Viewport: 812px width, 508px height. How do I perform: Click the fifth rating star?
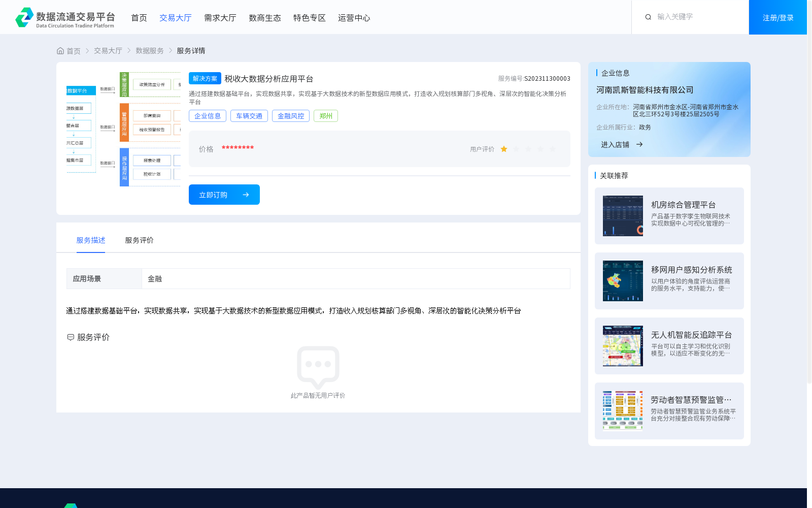[x=553, y=149]
